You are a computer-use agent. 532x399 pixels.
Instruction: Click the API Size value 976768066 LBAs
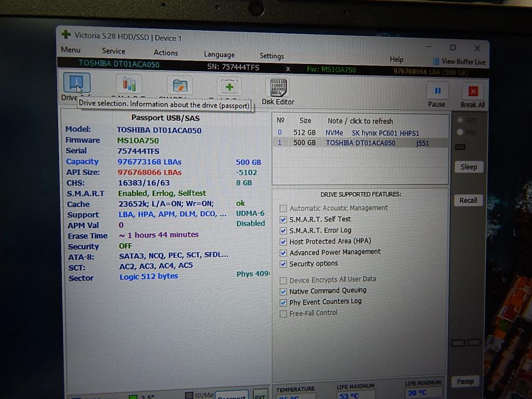point(149,172)
